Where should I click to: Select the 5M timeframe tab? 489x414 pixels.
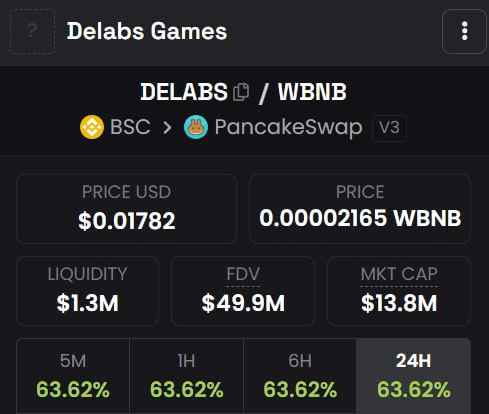click(73, 376)
